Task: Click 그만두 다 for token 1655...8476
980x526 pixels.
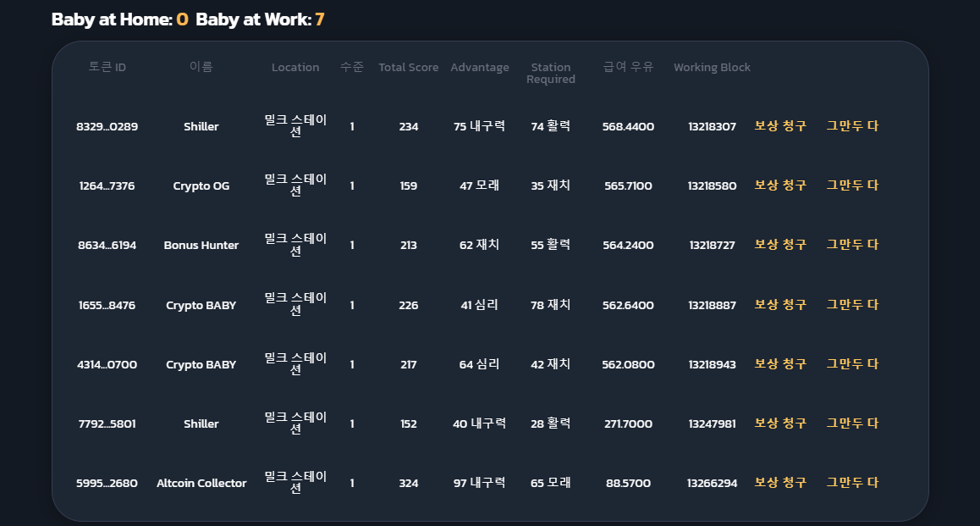Action: pos(852,305)
